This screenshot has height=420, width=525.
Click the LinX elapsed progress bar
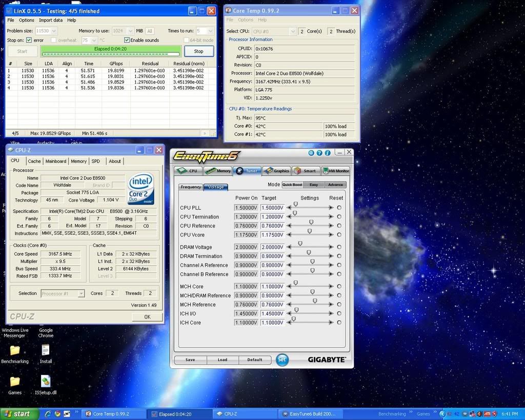tap(111, 51)
